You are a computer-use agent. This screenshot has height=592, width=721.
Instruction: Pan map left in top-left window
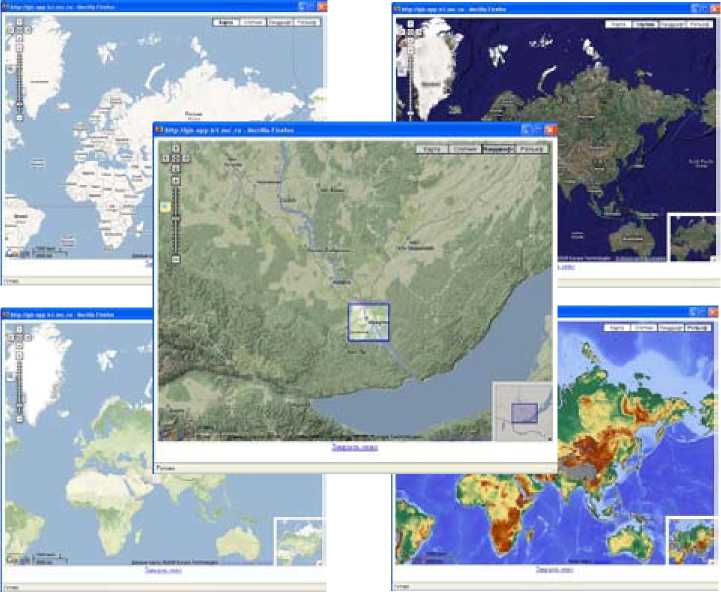(x=11, y=30)
